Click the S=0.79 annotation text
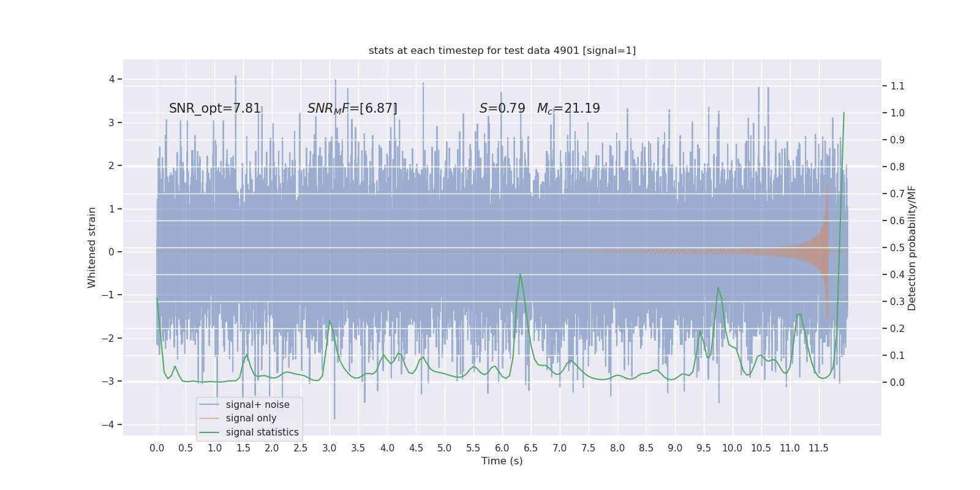 pos(502,108)
